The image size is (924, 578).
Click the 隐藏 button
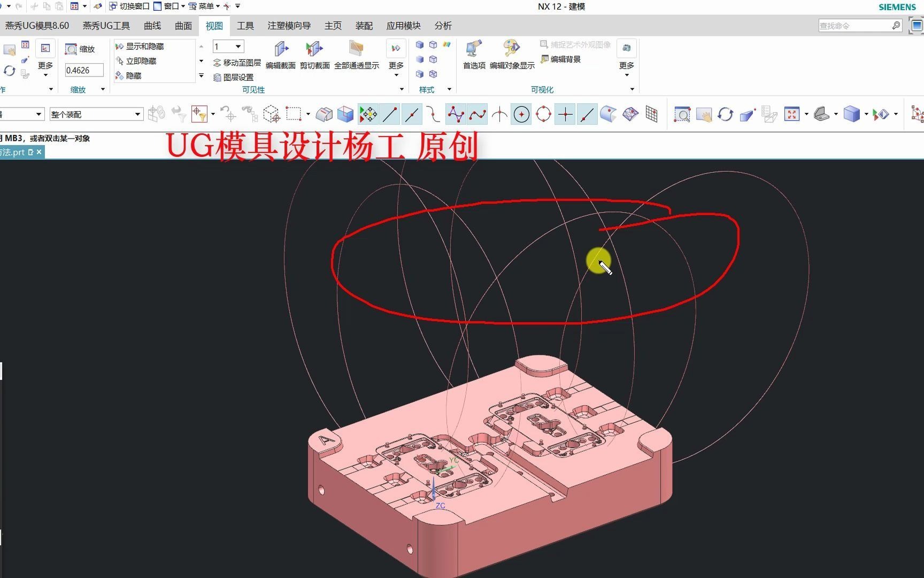pos(128,76)
